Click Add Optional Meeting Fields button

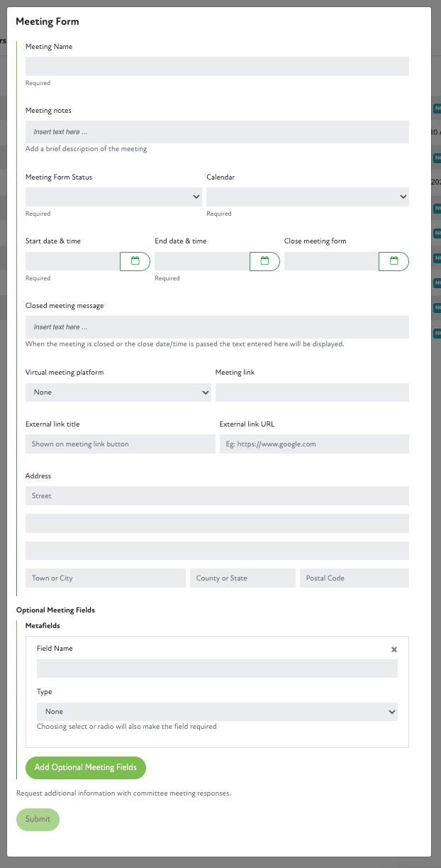tap(86, 767)
